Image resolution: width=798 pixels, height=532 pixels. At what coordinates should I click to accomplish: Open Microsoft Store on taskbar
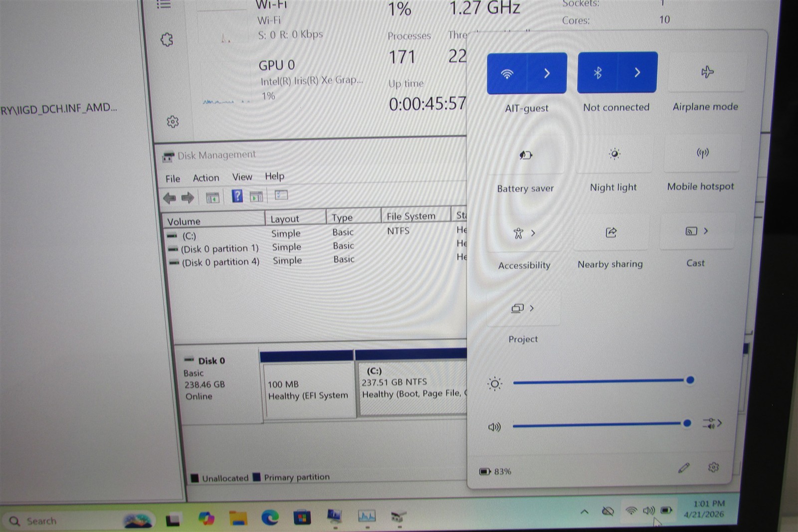coord(302,517)
